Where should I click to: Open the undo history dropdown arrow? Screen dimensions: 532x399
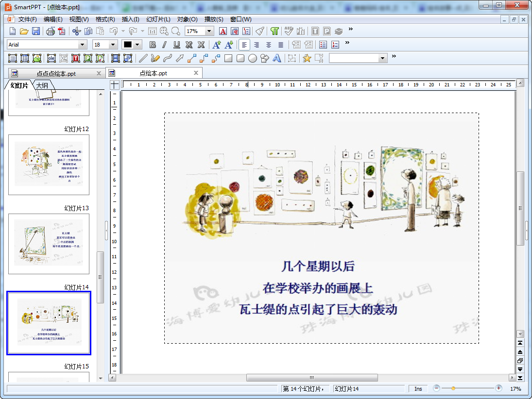[x=123, y=31]
